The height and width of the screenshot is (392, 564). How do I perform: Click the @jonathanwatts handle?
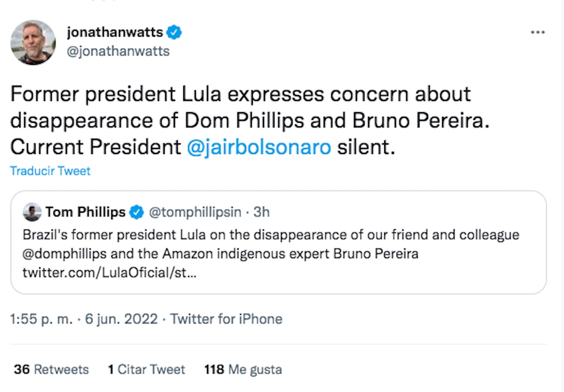coord(118,51)
